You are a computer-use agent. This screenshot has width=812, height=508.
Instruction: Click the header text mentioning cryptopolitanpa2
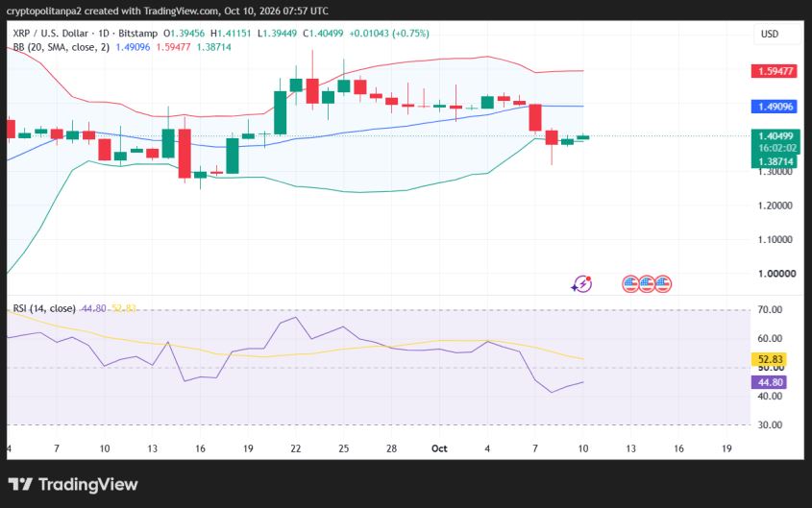(x=167, y=11)
